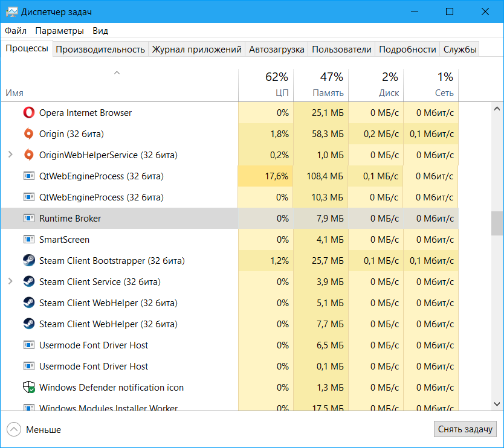Switch to the Журнал приложений tab
This screenshot has width=504, height=448.
pos(197,50)
